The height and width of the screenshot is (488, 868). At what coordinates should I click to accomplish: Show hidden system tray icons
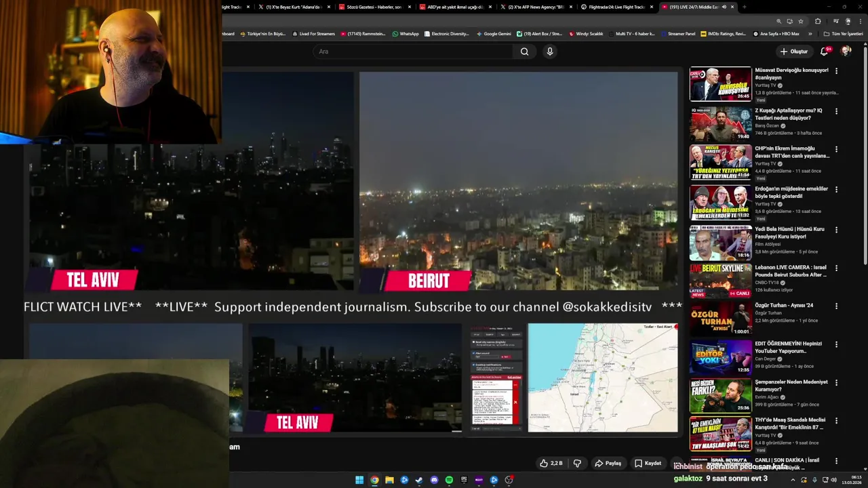(793, 480)
